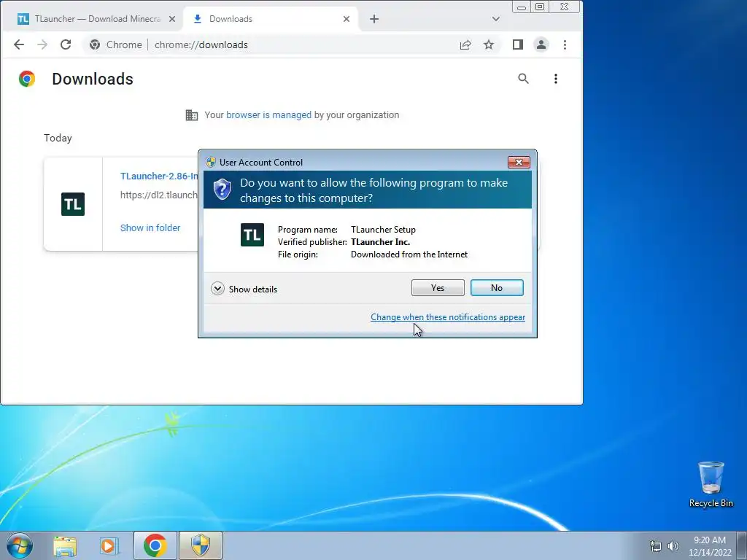Click 'Downloaded from the Internet' text
This screenshot has width=747, height=560.
coord(409,254)
